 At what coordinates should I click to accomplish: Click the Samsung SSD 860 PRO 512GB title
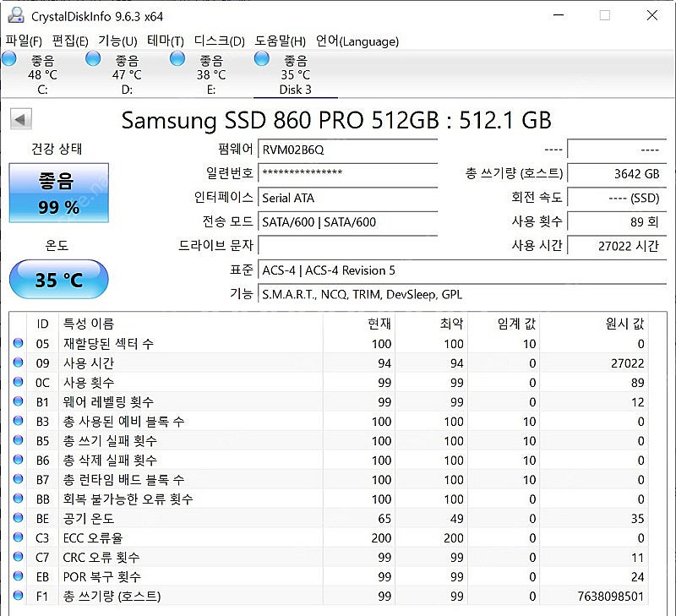336,120
